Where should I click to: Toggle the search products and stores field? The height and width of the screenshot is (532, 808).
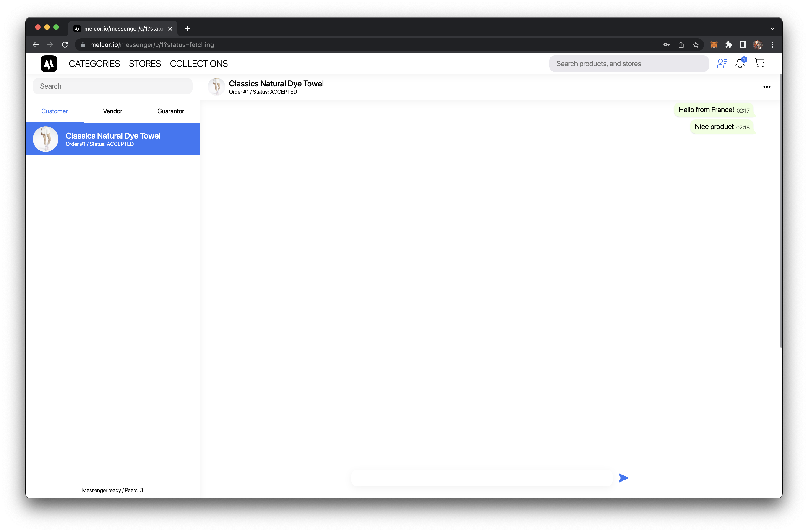tap(628, 64)
